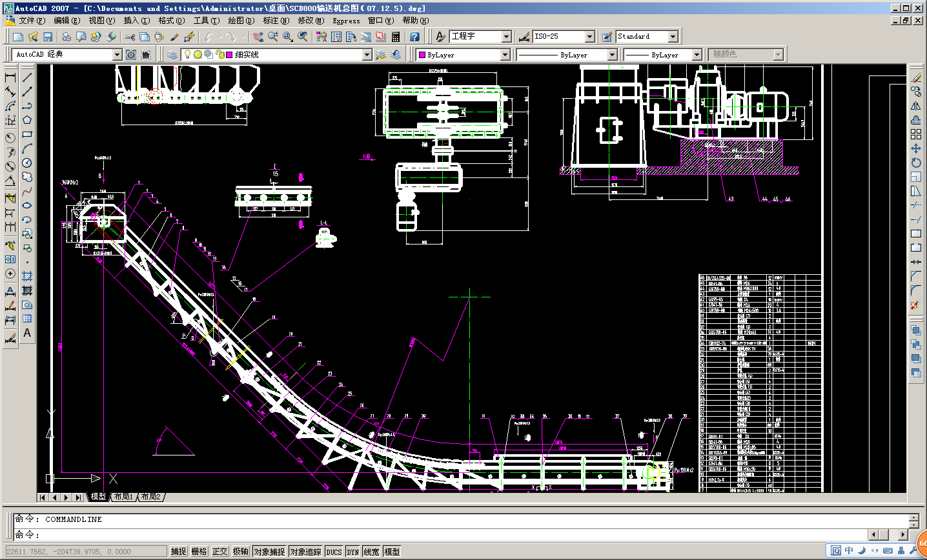This screenshot has height=560, width=927.
Task: Toggle DYN dynamic input
Action: click(352, 552)
